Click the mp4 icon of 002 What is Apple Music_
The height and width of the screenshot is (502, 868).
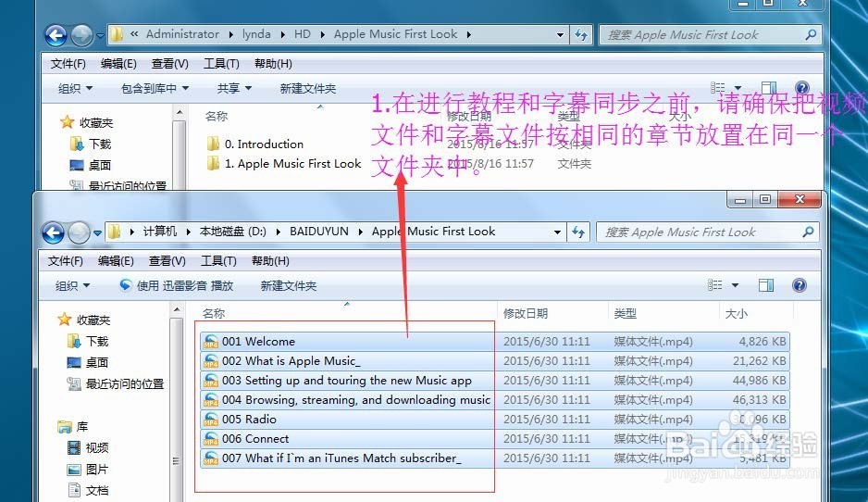(x=211, y=360)
